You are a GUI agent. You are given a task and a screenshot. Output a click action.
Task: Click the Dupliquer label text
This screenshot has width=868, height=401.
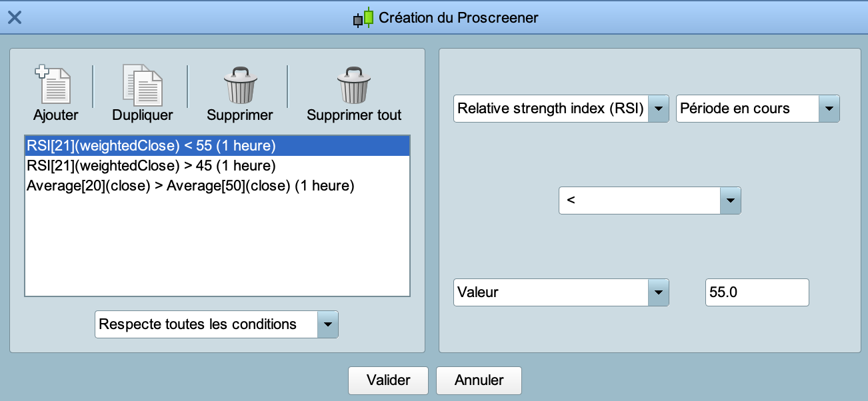point(142,115)
